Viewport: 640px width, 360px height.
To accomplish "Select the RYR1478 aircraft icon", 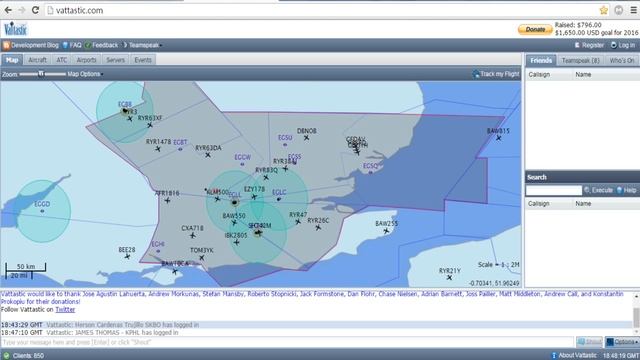I will (x=158, y=149).
